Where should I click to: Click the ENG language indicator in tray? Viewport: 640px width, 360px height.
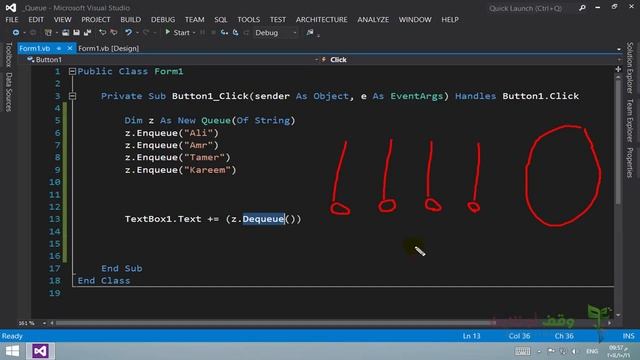click(x=592, y=351)
